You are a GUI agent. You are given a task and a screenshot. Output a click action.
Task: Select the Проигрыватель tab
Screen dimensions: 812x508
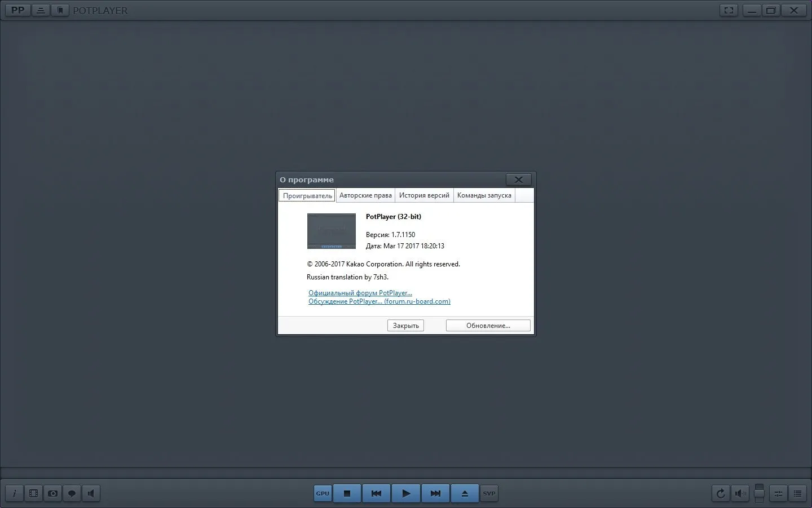[307, 195]
